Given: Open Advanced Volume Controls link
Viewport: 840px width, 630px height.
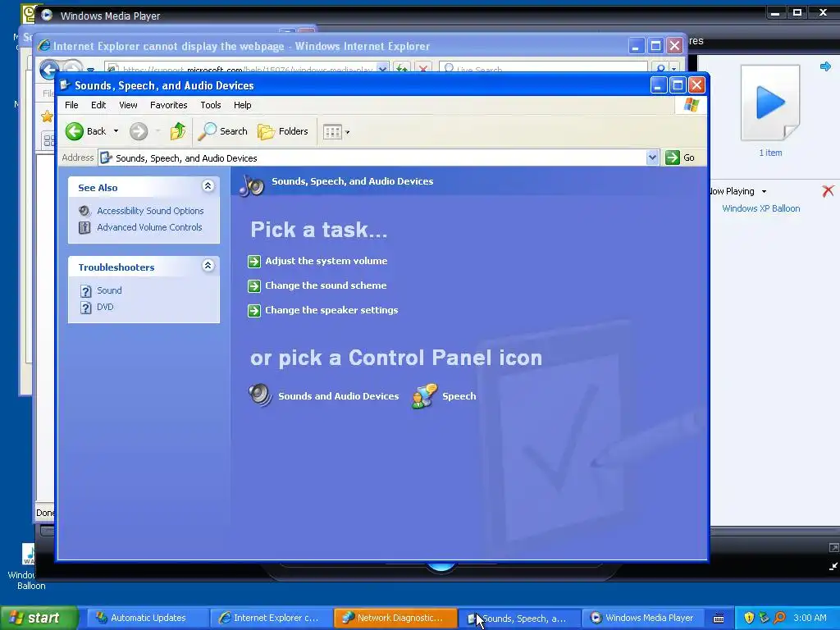Looking at the screenshot, I should (x=149, y=227).
